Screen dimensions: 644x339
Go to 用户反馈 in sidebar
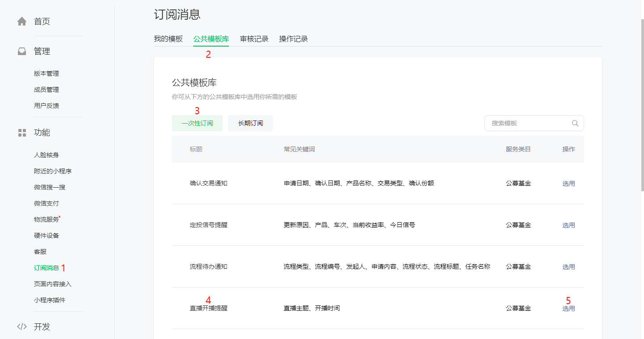[x=47, y=106]
